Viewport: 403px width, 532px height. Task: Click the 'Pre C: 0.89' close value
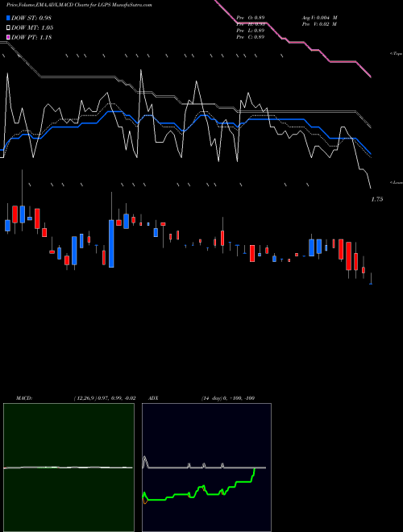coord(251,37)
